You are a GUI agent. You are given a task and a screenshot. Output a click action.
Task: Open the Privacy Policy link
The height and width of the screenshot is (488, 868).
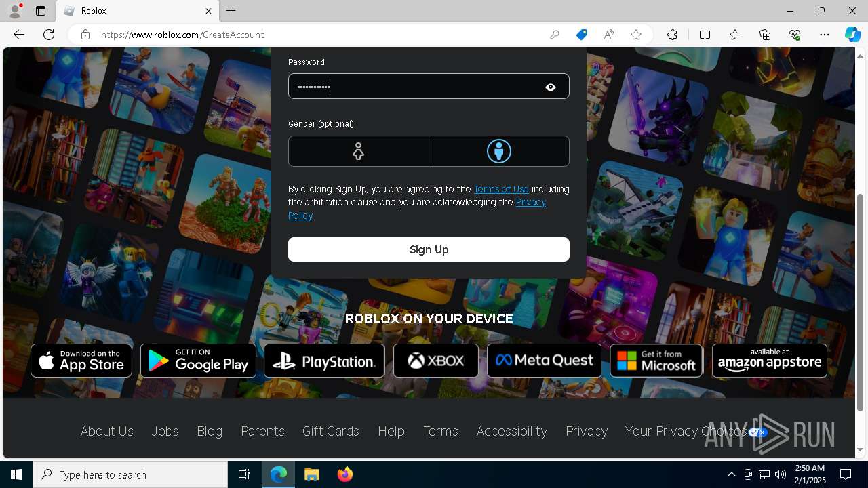[x=531, y=202]
